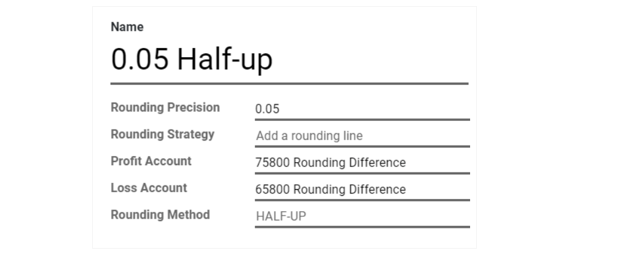Click the Profit Account label
The width and height of the screenshot is (644, 253).
pos(151,161)
